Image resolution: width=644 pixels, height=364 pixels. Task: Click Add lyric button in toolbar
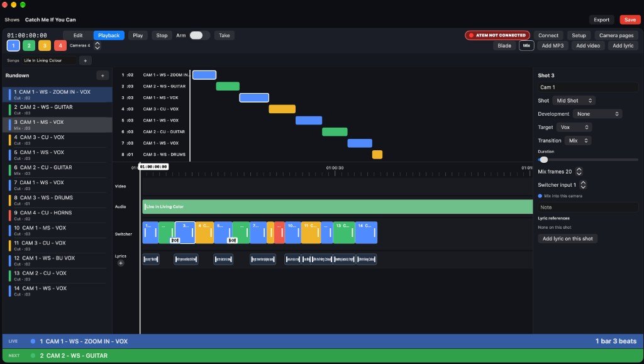623,45
